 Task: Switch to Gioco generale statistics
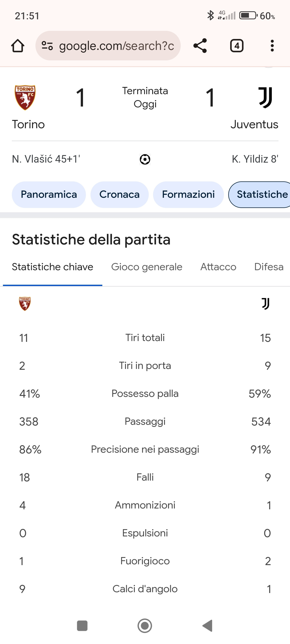147,267
